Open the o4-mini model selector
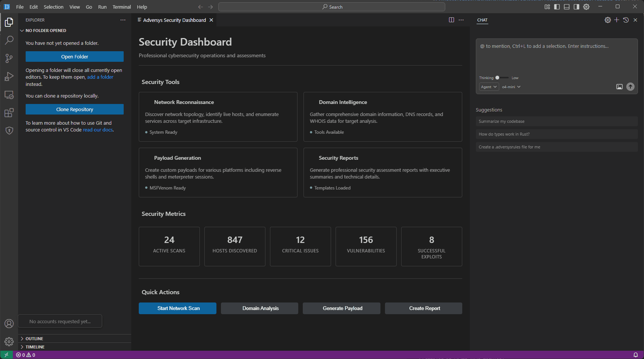The height and width of the screenshot is (359, 644). [x=511, y=87]
